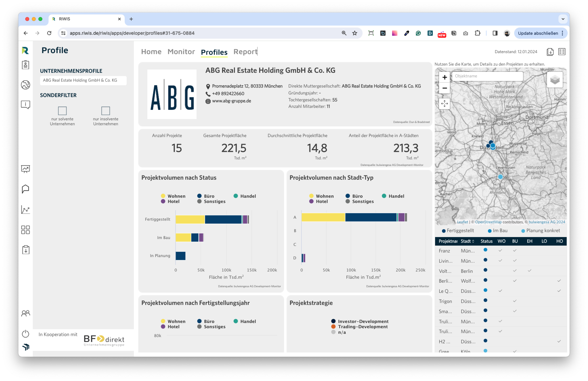Switch to the Home tab
Screen dimensions: 588x381
point(151,52)
